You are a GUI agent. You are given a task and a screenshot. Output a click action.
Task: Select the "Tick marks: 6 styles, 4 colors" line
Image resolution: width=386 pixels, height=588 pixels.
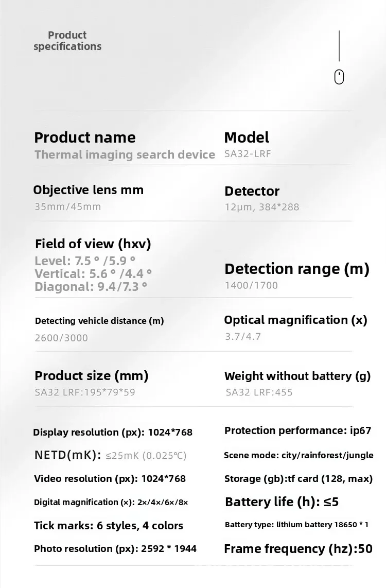tap(109, 526)
